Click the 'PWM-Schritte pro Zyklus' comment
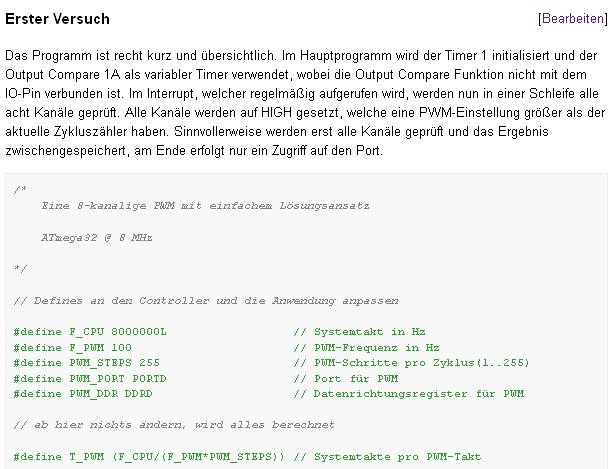611x469 pixels. click(x=411, y=363)
